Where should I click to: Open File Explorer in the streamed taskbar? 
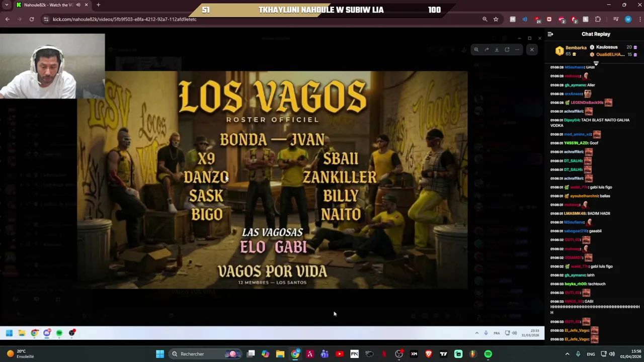(22, 333)
